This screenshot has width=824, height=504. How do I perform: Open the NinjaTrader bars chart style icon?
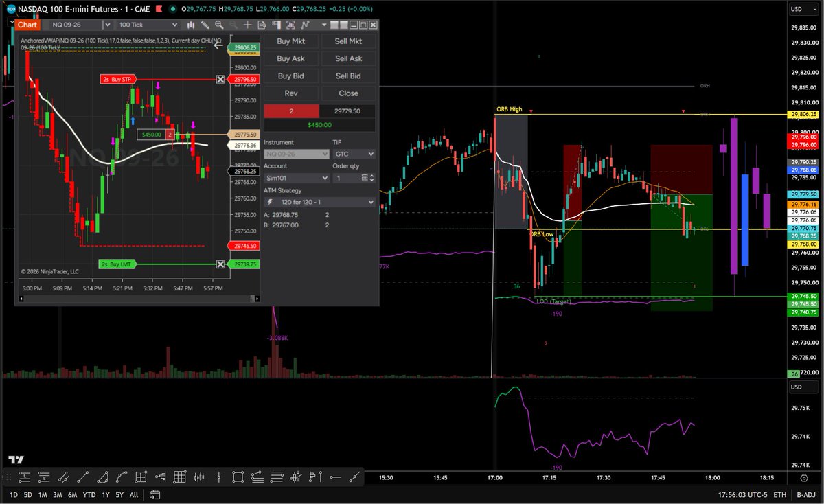pyautogui.click(x=191, y=25)
